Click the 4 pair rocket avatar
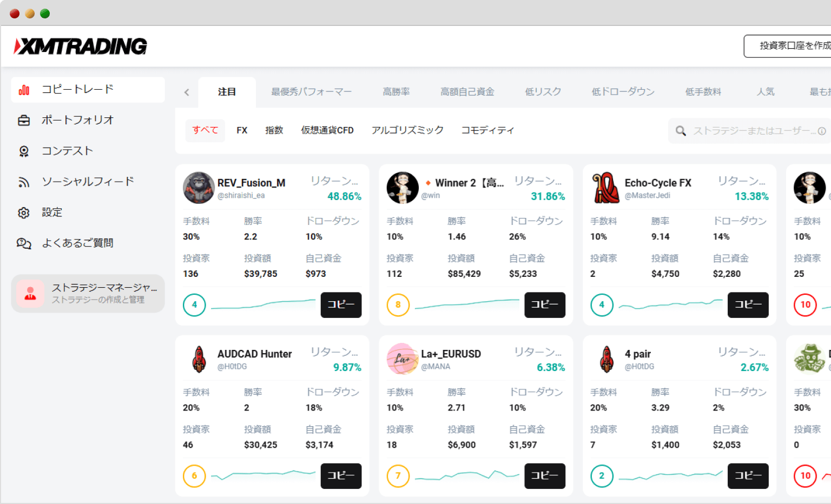Image resolution: width=831 pixels, height=504 pixels. 606,359
